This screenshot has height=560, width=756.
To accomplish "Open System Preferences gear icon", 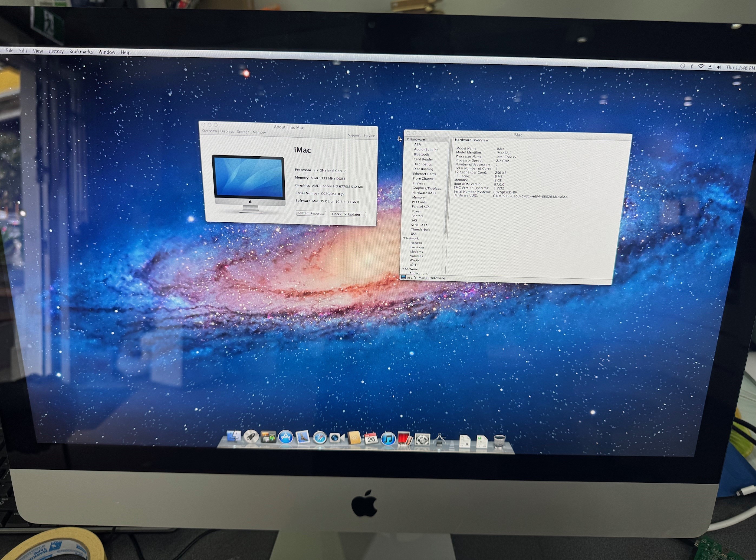I will (x=422, y=440).
